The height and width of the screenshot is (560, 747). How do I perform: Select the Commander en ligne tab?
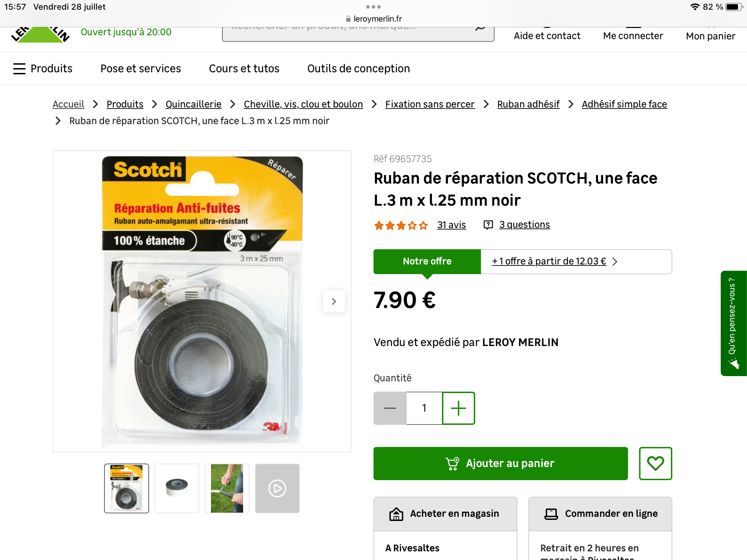click(600, 514)
